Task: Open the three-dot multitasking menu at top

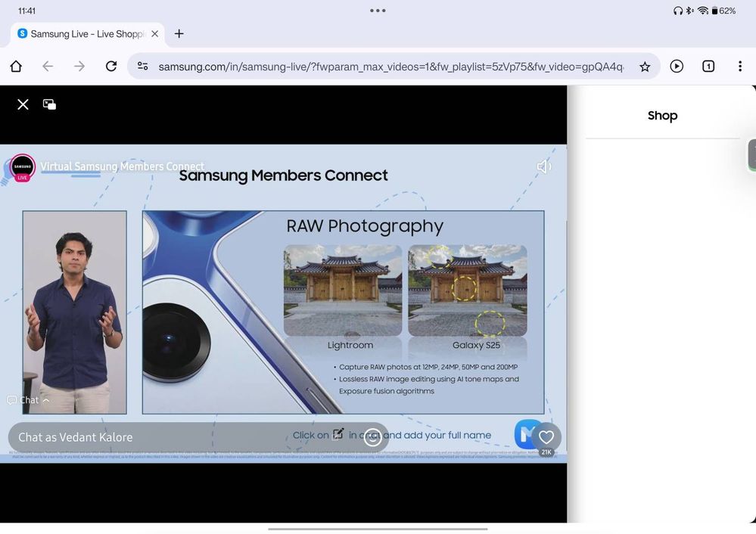Action: (378, 10)
